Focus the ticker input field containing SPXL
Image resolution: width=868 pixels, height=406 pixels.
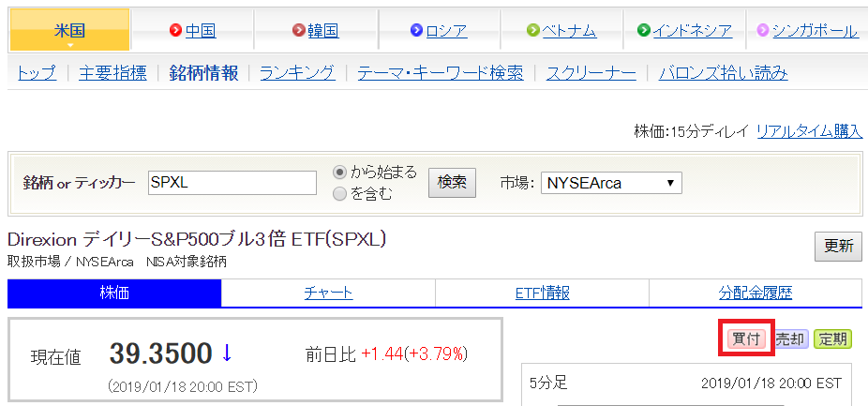(x=232, y=183)
